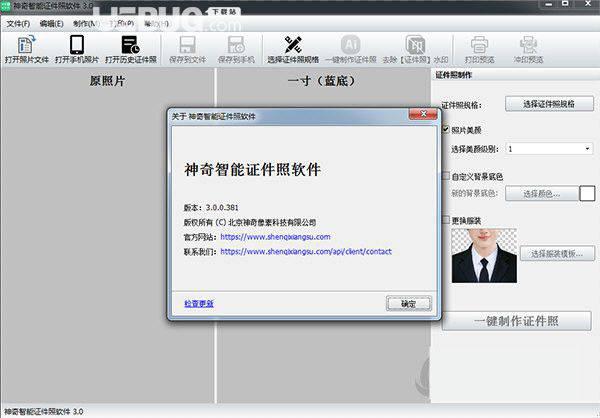Open the 制作 menu

click(x=86, y=24)
